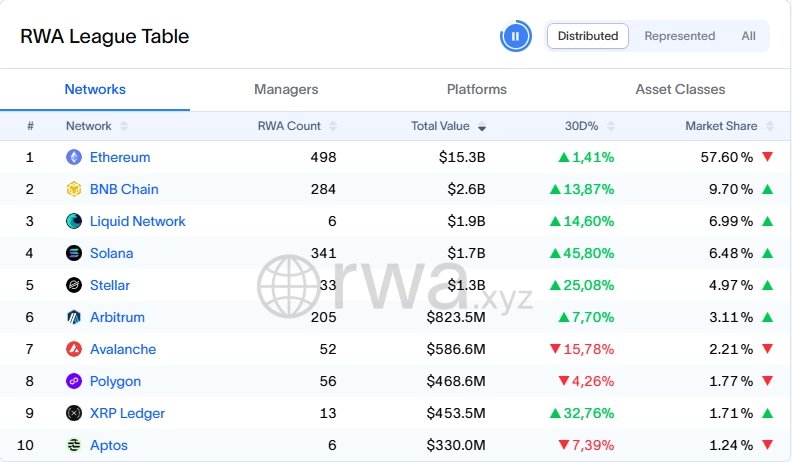Click the Liquid Network logo icon
Viewport: 792px width, 462px height.
click(x=73, y=221)
